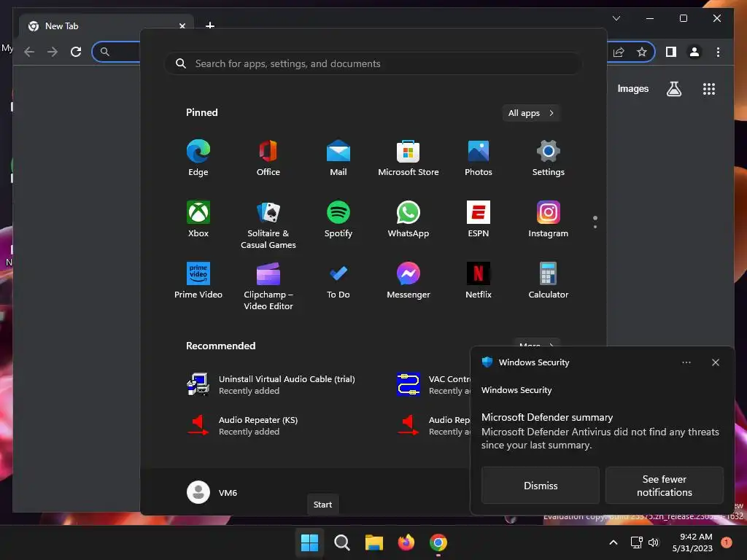Open File Explorer from taskbar
Screen dimensions: 747x560
coord(374,542)
